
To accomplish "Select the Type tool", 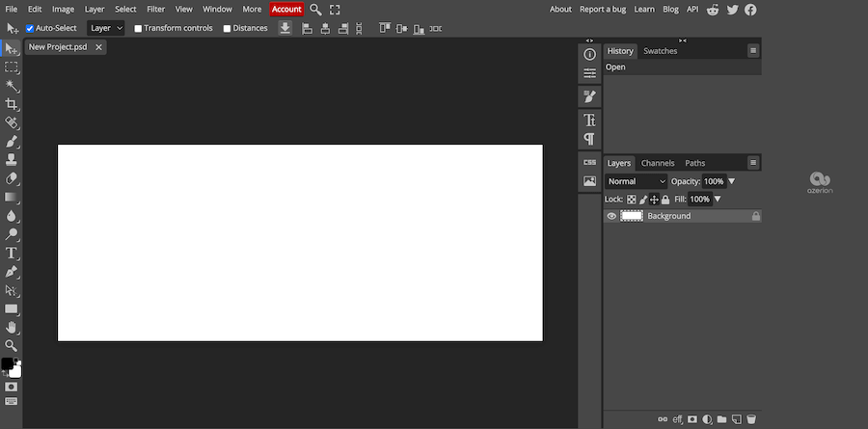I will pyautogui.click(x=11, y=253).
